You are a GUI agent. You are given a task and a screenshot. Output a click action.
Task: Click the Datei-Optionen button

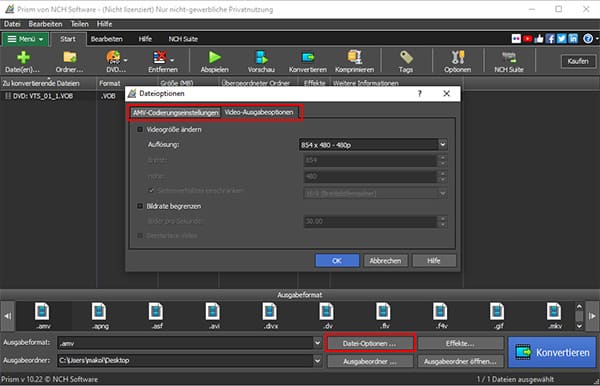coord(370,343)
